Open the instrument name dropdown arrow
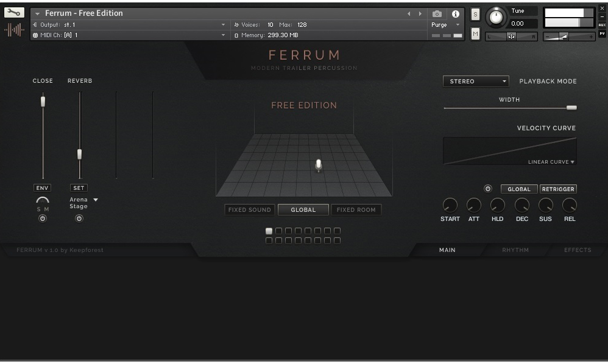 click(x=37, y=13)
